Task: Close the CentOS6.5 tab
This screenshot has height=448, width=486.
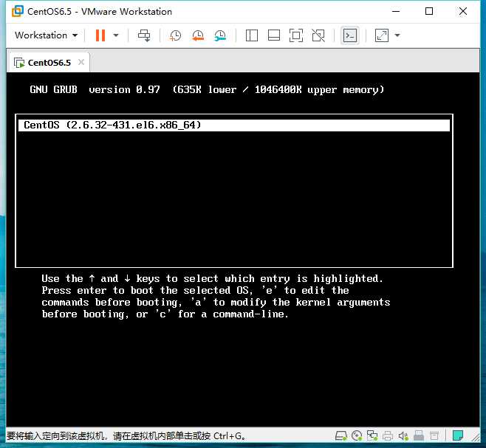Action: point(81,62)
